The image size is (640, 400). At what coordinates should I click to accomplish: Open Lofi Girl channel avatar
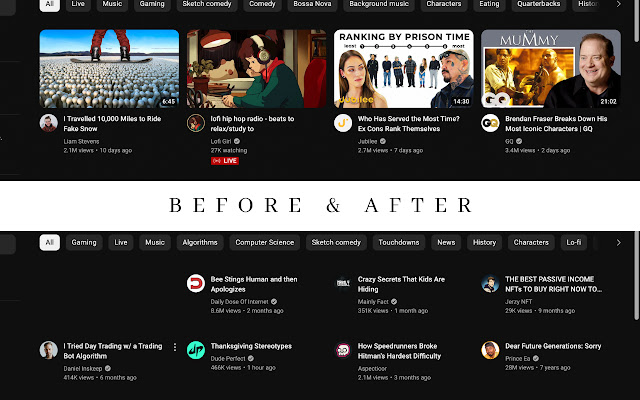tap(196, 123)
